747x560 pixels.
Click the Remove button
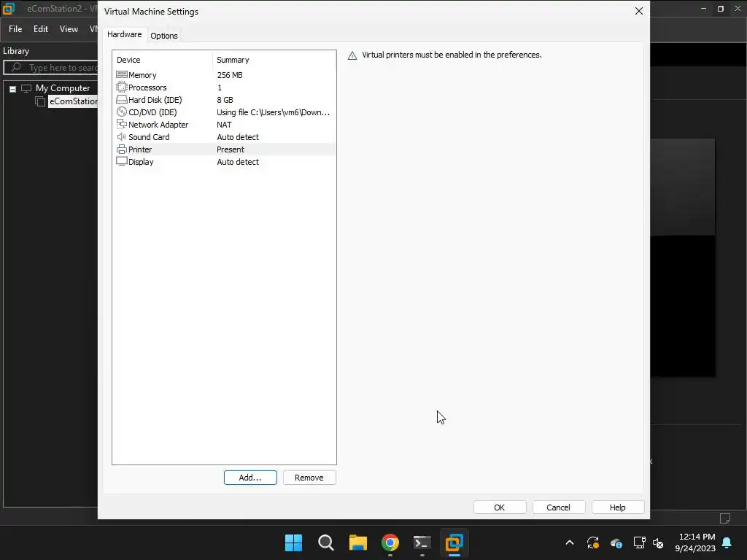(x=309, y=478)
